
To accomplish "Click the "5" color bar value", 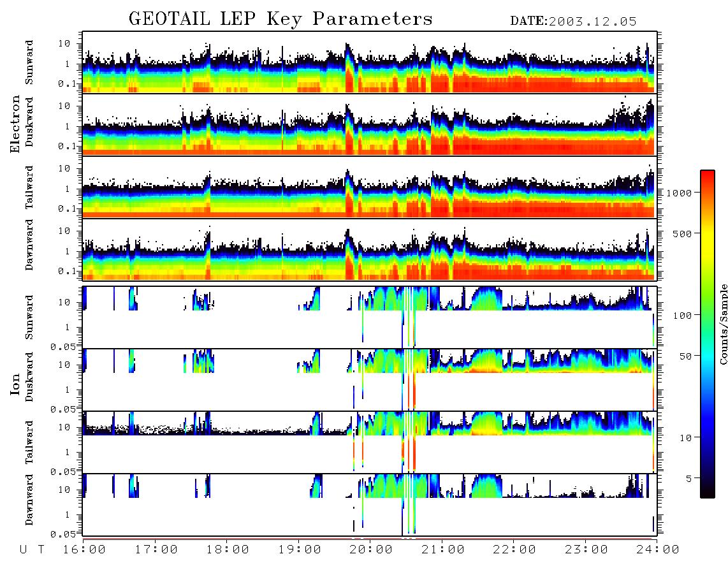I will 688,478.
